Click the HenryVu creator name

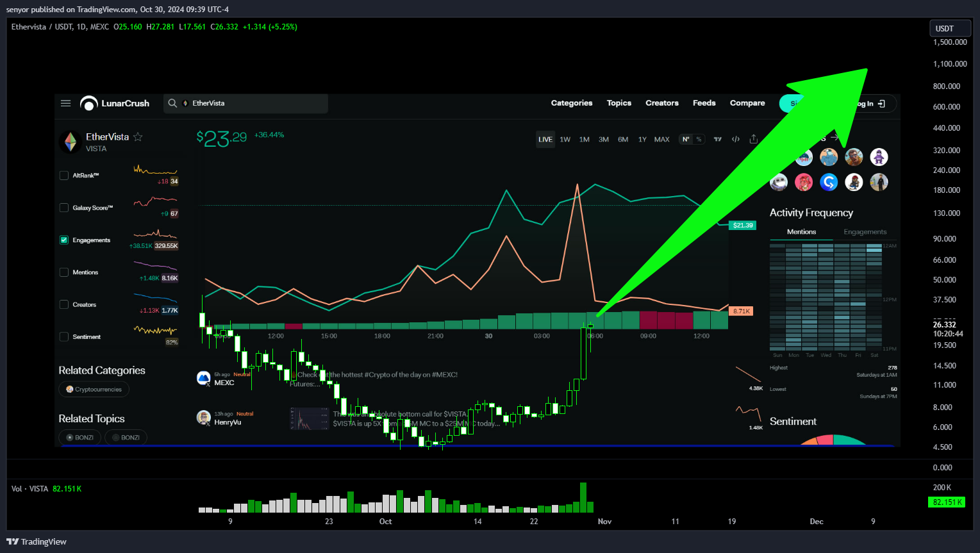pos(228,422)
